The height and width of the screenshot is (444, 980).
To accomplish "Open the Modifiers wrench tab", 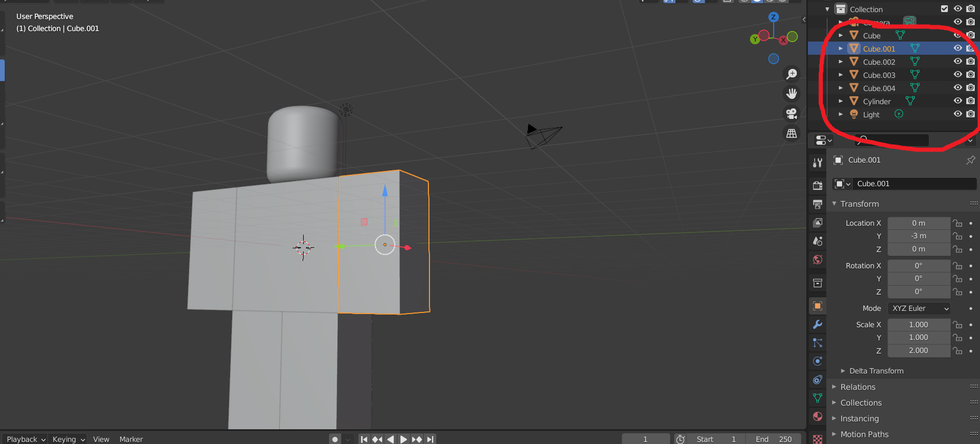I will click(x=817, y=324).
